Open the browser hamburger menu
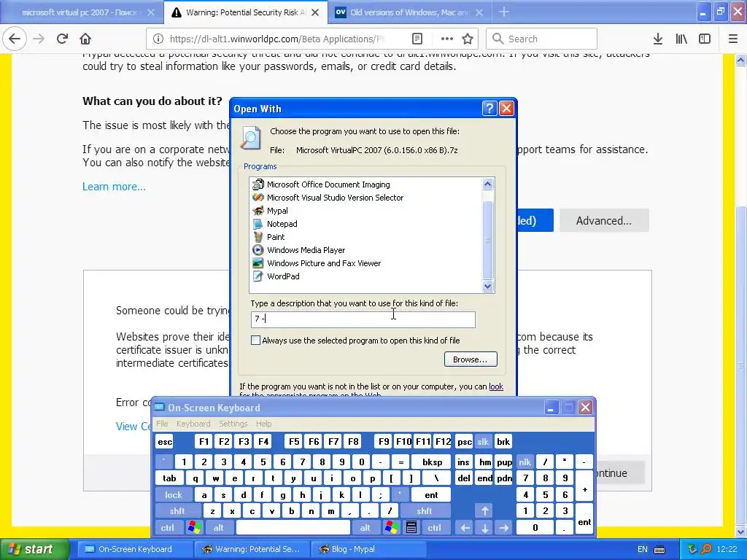The width and height of the screenshot is (747, 560). click(733, 39)
